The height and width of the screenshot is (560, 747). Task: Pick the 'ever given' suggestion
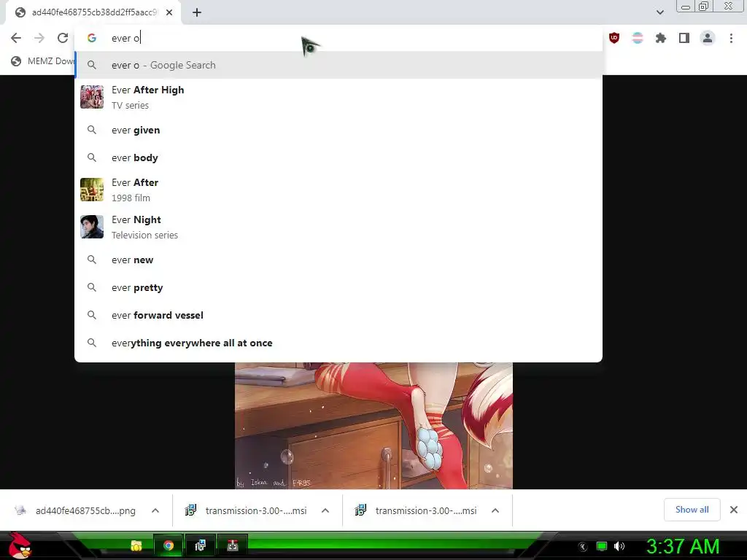point(338,130)
